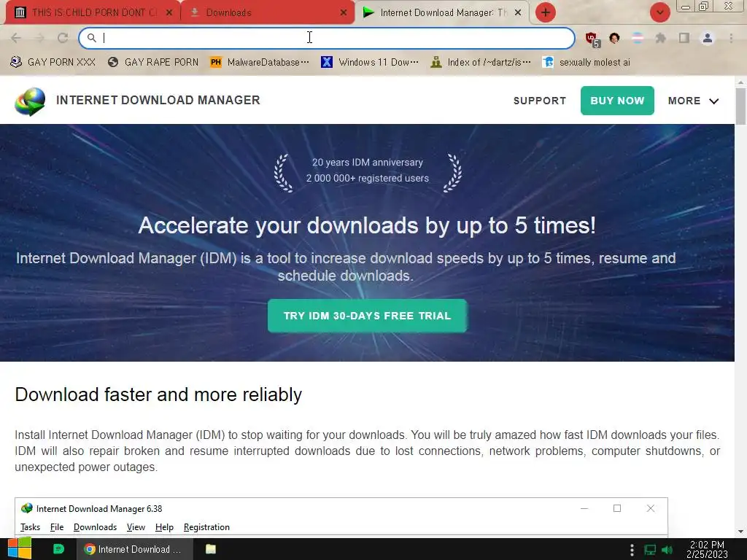Select the Chrome Internet Download taskbar button
747x560 pixels.
135,549
